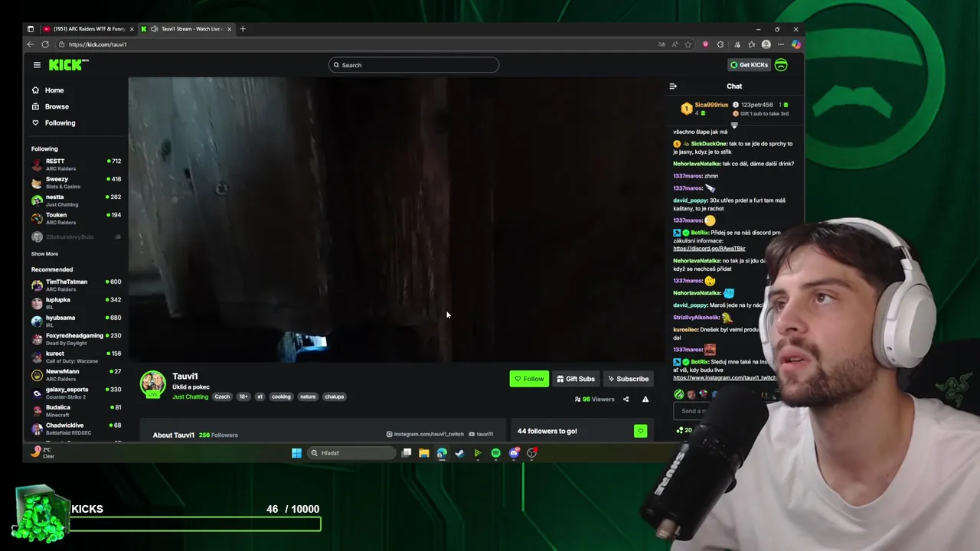Open the Kick hamburger menu
The height and width of the screenshot is (551, 980).
coord(37,65)
